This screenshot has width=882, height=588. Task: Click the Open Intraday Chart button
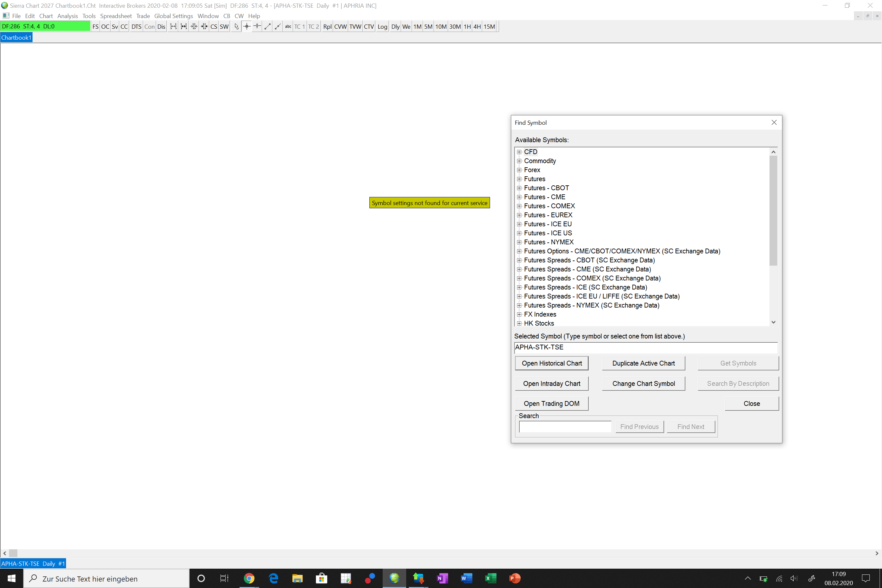(552, 383)
